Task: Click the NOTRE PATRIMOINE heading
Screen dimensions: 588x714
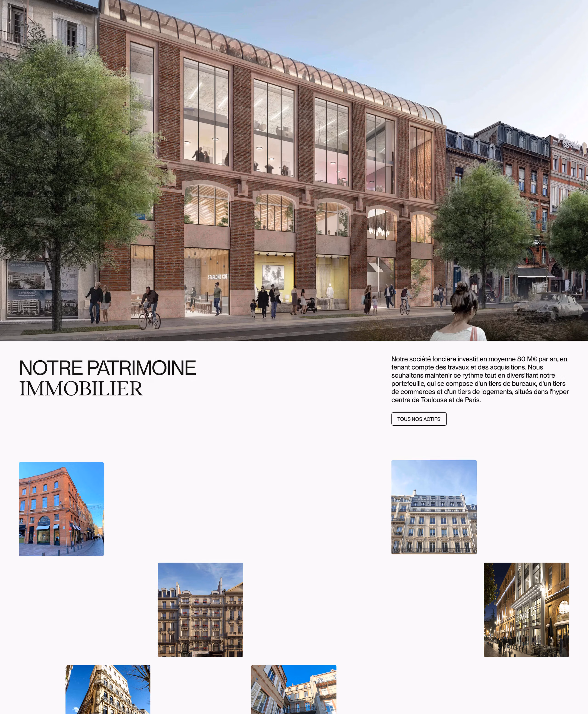Action: point(107,368)
